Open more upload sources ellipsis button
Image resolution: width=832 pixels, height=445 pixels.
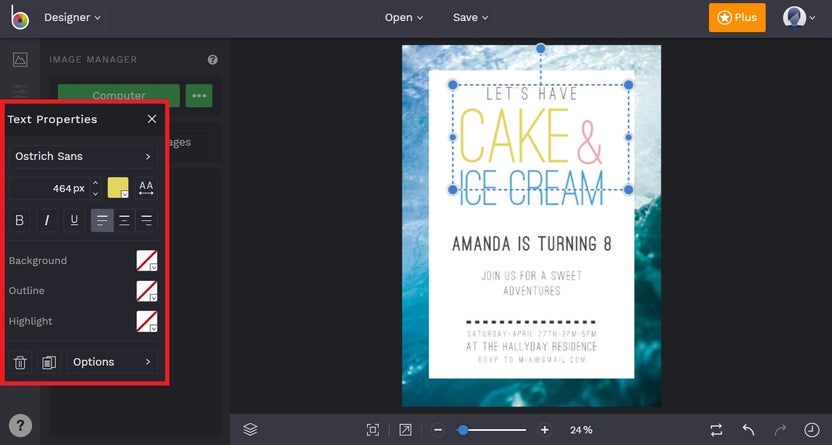[x=199, y=95]
